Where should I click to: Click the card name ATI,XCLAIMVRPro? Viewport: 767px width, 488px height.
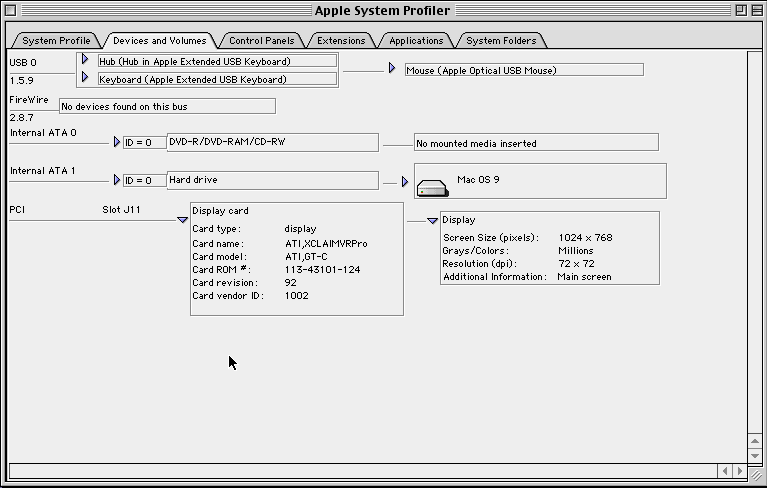pyautogui.click(x=326, y=244)
